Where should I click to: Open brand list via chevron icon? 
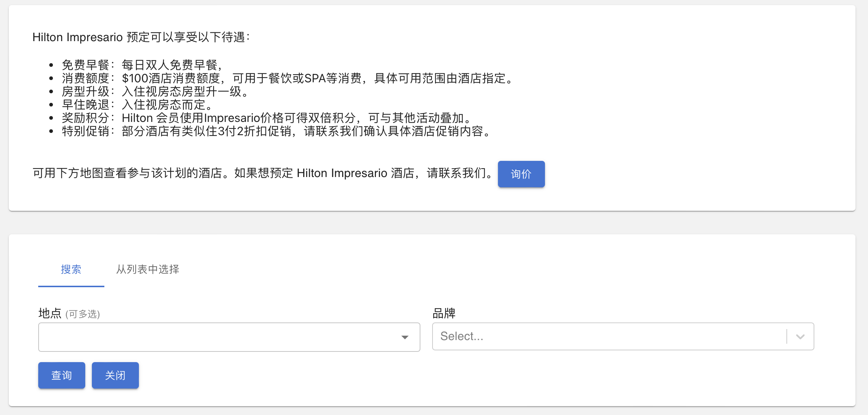click(x=800, y=336)
